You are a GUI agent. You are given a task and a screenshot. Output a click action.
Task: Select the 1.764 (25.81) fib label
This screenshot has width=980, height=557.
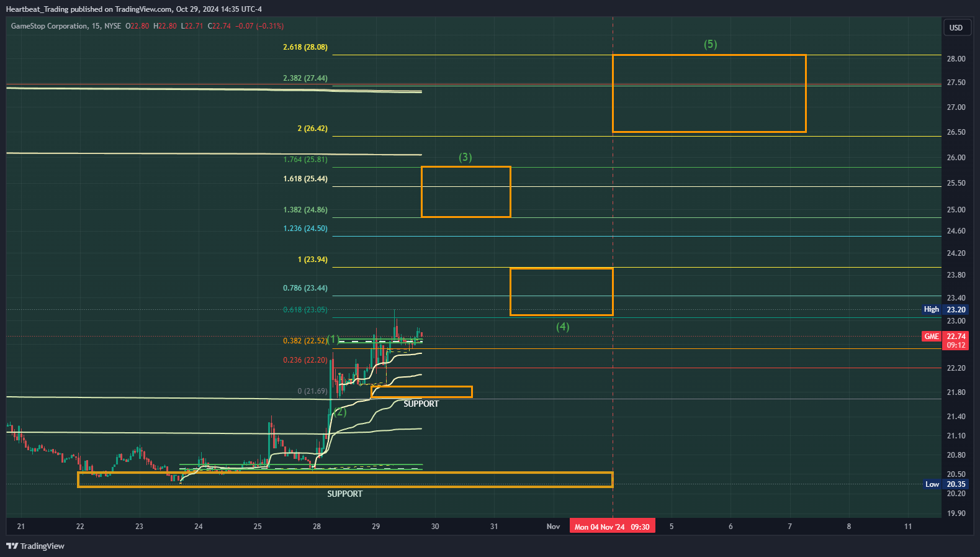[305, 160]
